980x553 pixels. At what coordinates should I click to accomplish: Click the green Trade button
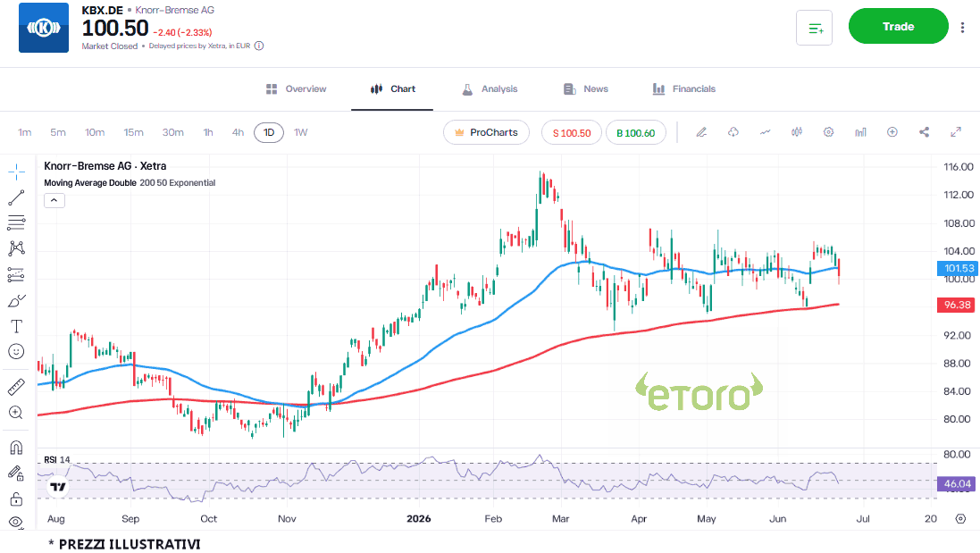(898, 26)
